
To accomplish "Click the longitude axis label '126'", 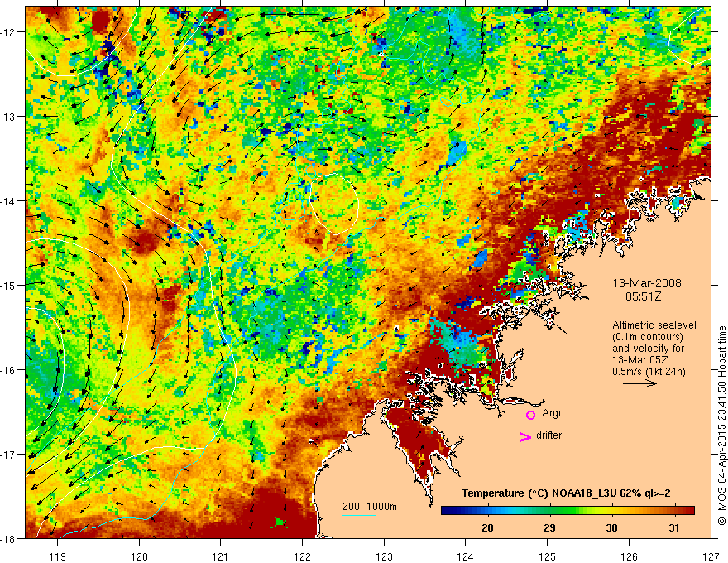I will 629,556.
